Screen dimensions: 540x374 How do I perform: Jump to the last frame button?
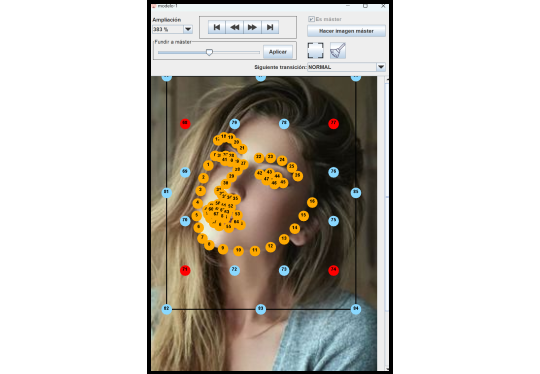point(270,27)
